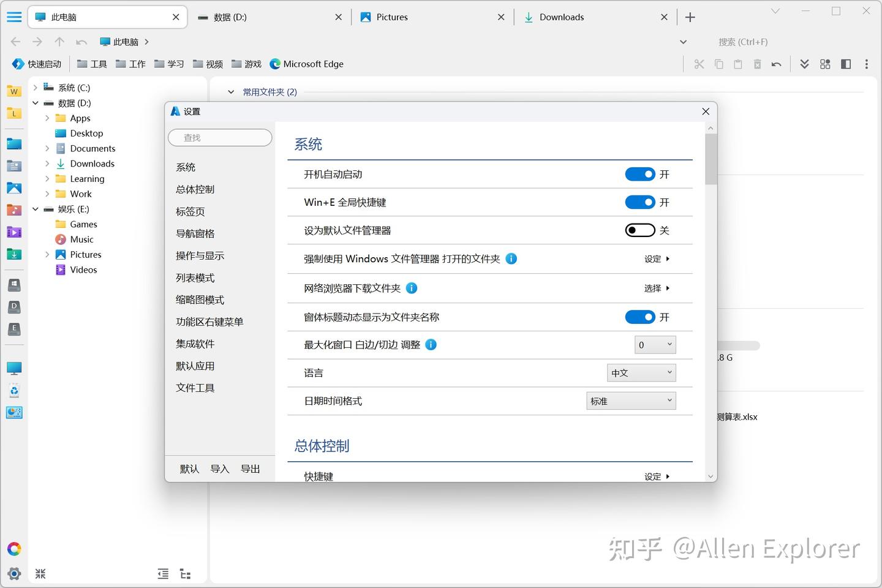Click the 恢复默认 (默认) button
This screenshot has height=588, width=882.
click(189, 469)
